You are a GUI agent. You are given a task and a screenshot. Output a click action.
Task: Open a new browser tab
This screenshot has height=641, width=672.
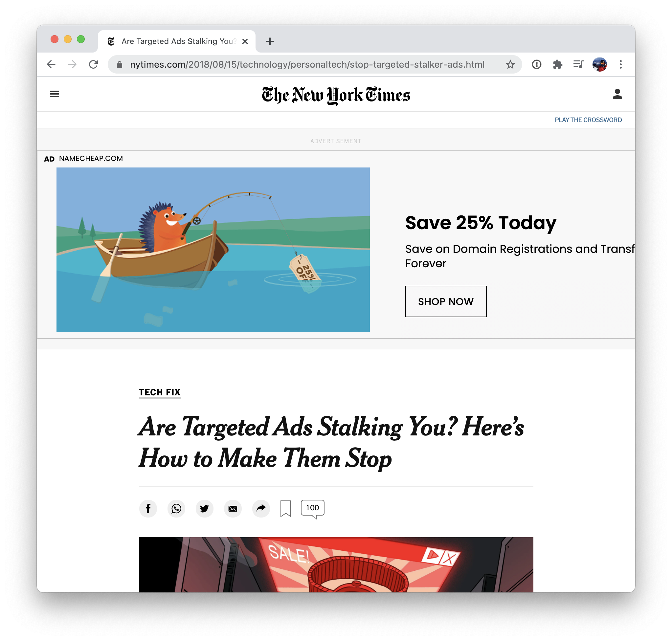pos(270,41)
